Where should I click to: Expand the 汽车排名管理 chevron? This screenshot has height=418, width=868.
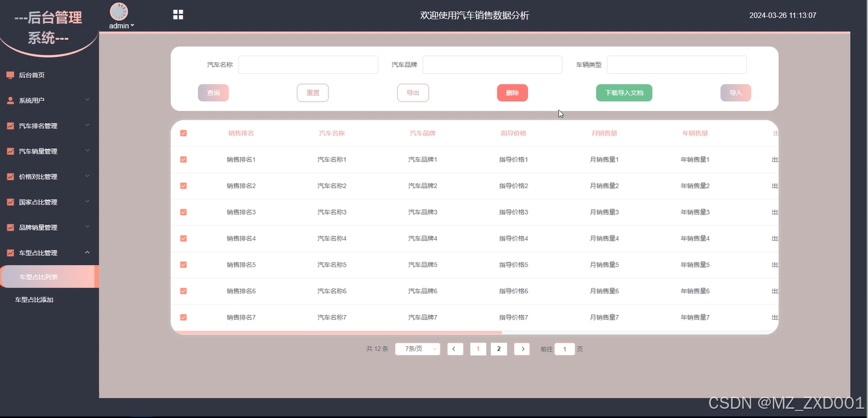pos(87,126)
